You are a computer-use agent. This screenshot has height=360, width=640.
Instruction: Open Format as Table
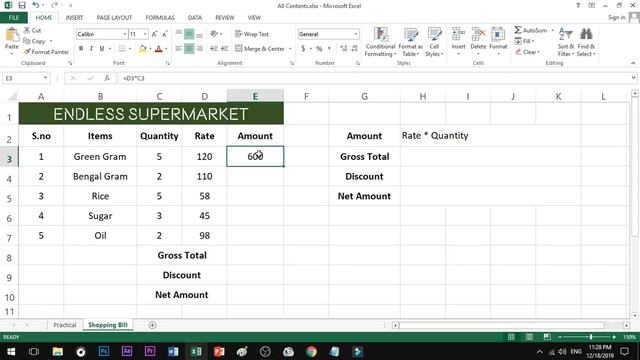pyautogui.click(x=411, y=42)
